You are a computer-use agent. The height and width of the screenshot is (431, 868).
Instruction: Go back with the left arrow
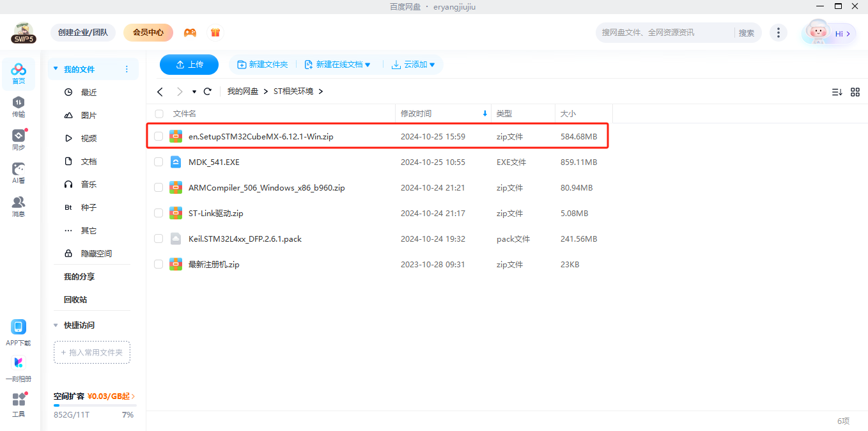coord(160,91)
